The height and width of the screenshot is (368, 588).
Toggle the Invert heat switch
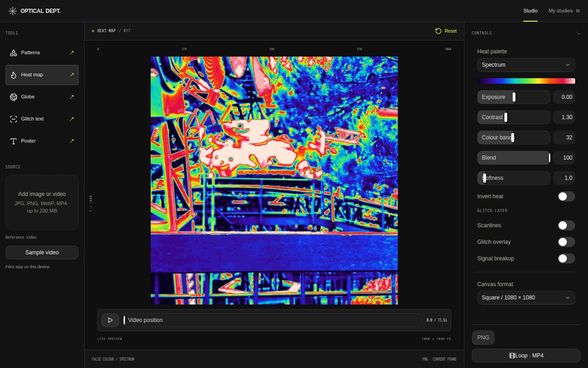coord(566,196)
